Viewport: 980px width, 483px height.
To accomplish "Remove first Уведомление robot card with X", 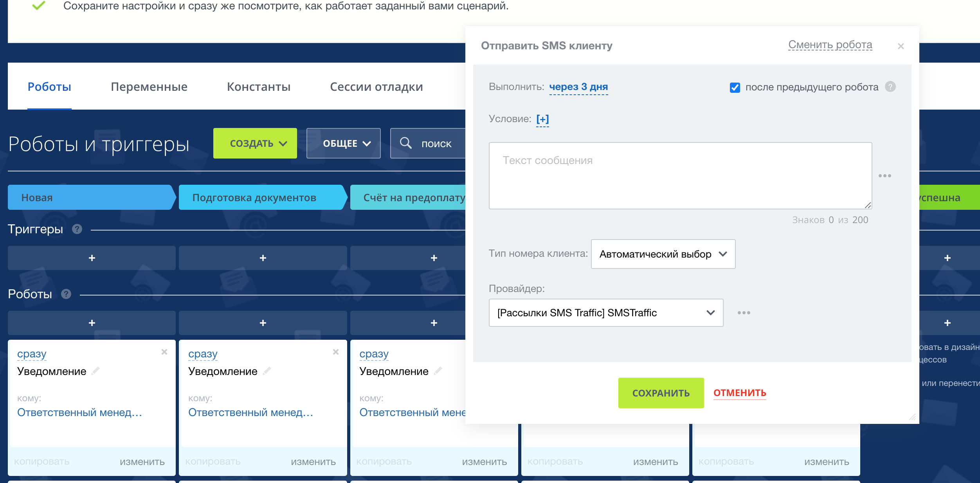I will [x=164, y=352].
